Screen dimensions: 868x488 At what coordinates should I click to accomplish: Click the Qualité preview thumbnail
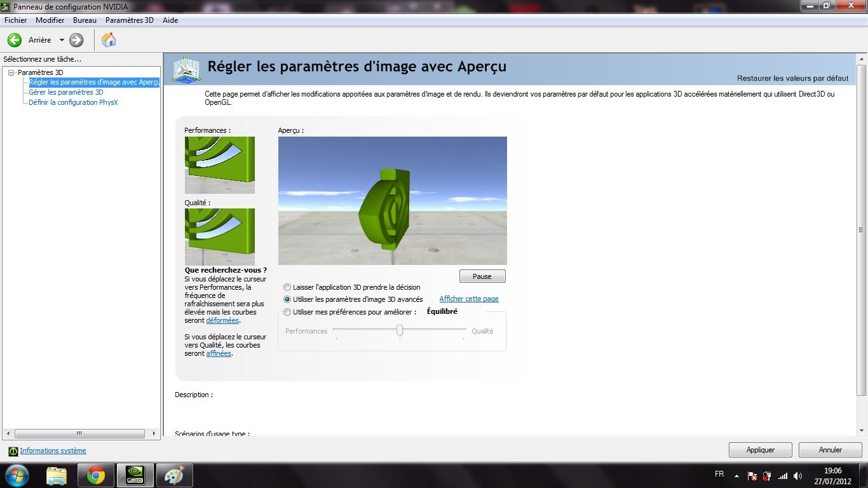pos(220,237)
